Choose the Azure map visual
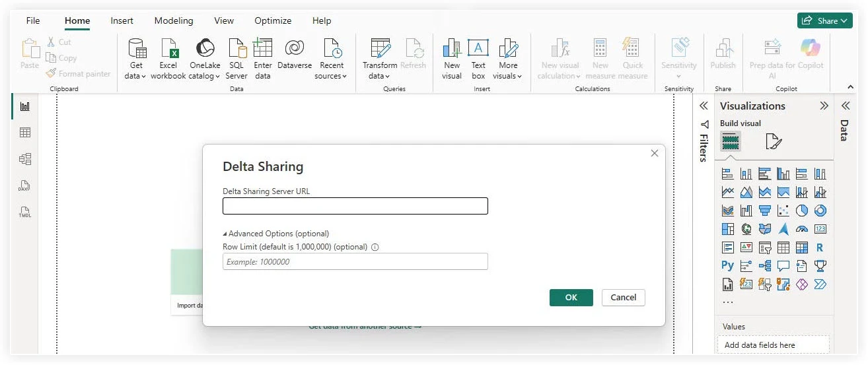The image size is (868, 365). tap(783, 230)
